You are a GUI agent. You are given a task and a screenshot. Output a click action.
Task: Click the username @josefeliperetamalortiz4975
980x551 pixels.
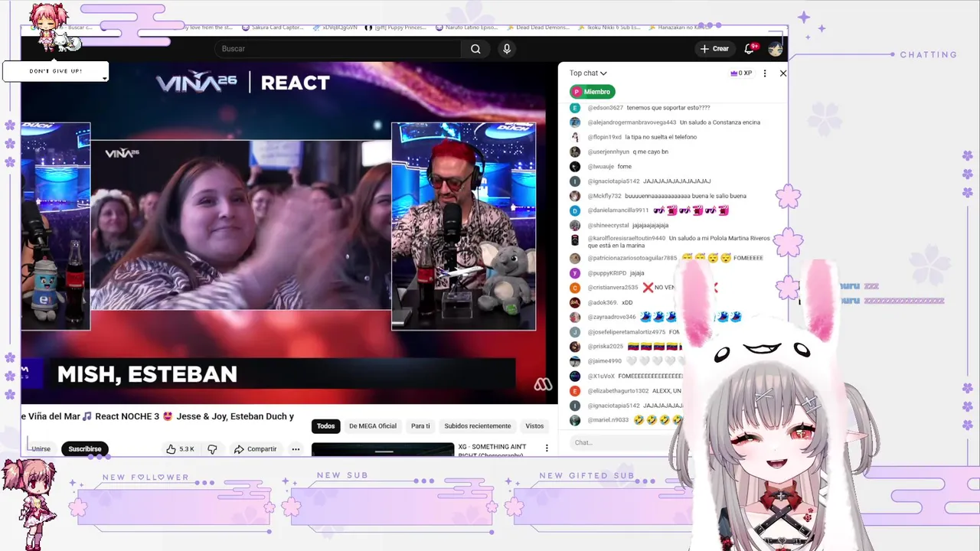pos(626,332)
